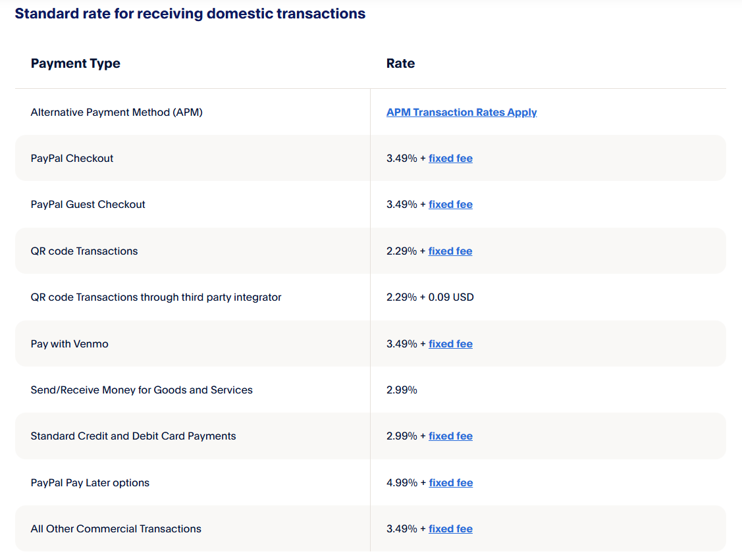Click the Payment Type column header
The image size is (742, 560).
pos(75,63)
